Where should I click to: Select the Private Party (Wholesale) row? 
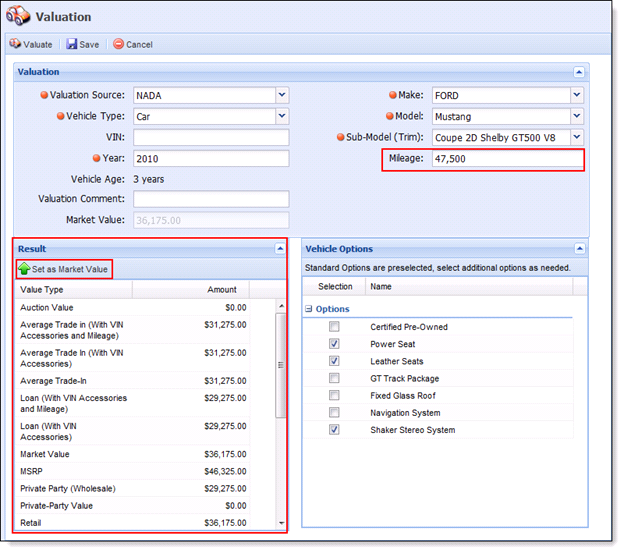[133, 488]
